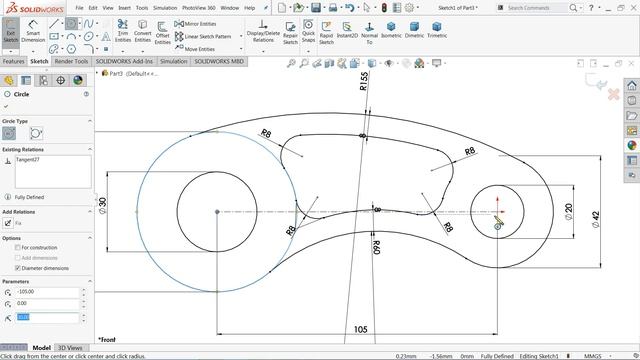Image resolution: width=640 pixels, height=360 pixels.
Task: Select the sketch Text tool
Action: [106, 36]
